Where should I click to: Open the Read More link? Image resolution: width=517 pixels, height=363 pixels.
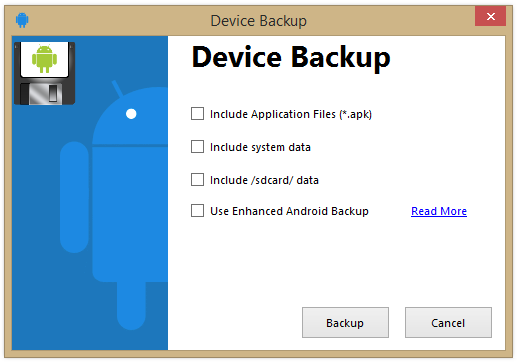pyautogui.click(x=439, y=211)
